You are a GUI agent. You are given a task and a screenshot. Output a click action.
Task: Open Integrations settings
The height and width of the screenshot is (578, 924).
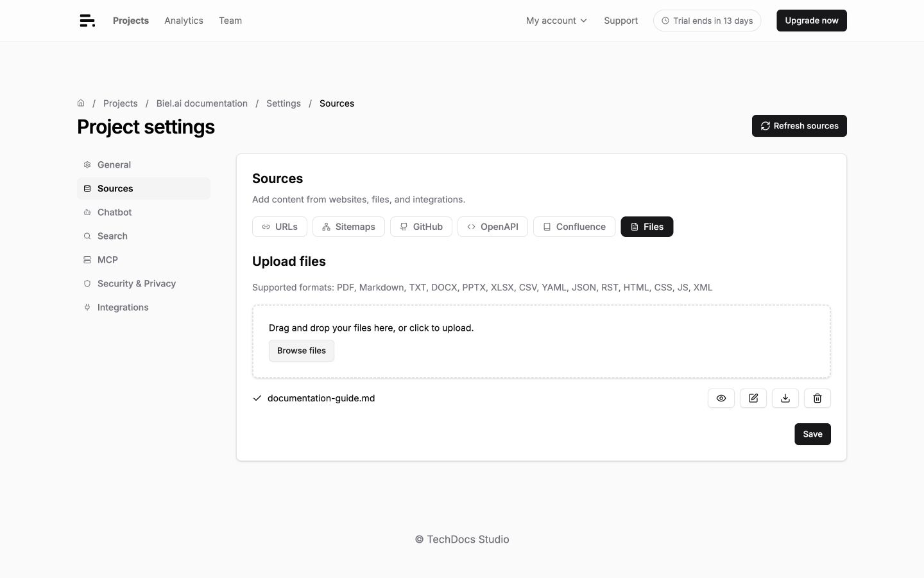click(144, 307)
